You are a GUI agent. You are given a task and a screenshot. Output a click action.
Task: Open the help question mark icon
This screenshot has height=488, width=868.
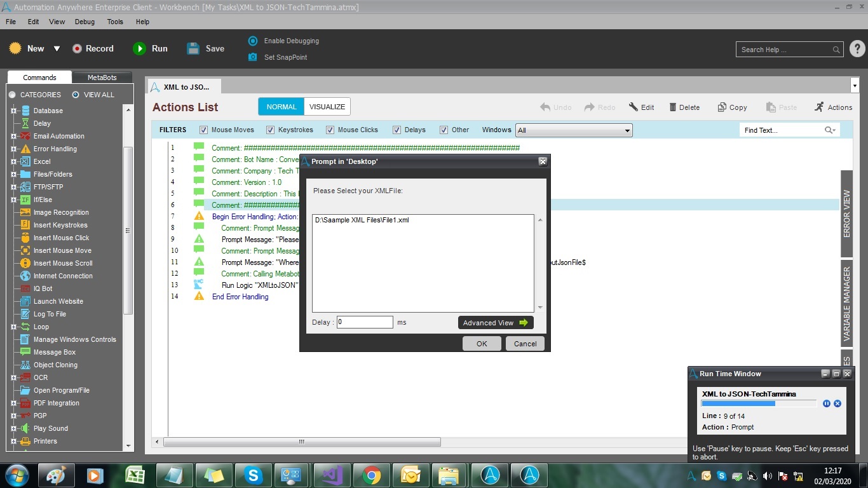point(857,49)
